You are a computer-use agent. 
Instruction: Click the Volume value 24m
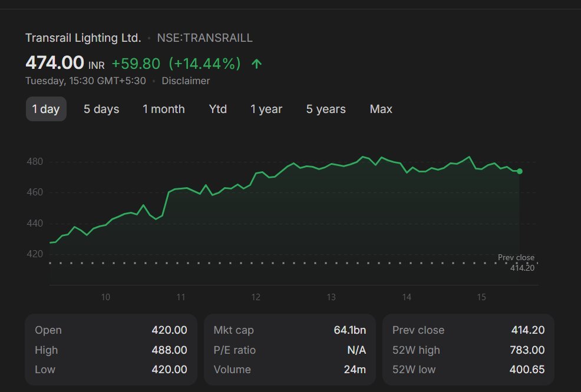click(x=355, y=370)
